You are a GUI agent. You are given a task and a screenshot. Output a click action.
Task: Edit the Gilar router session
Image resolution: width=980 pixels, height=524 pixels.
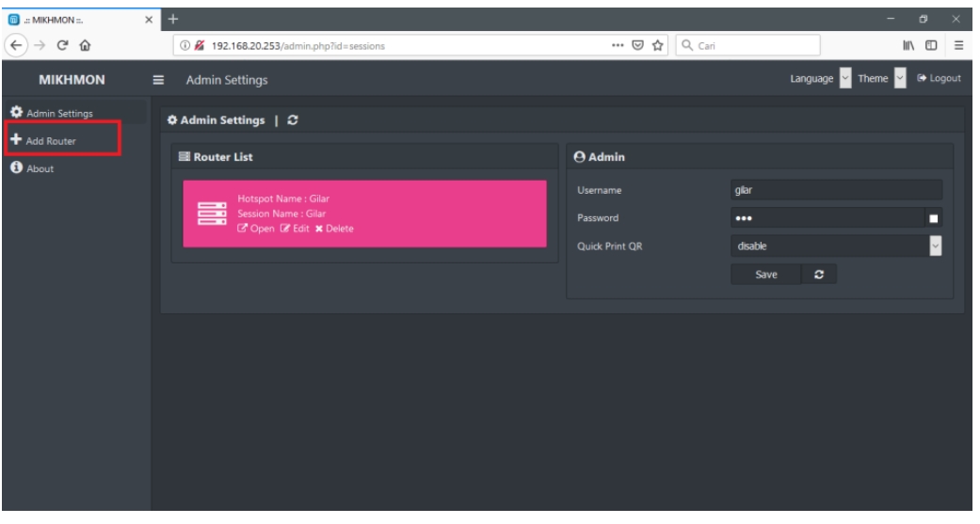pyautogui.click(x=295, y=229)
